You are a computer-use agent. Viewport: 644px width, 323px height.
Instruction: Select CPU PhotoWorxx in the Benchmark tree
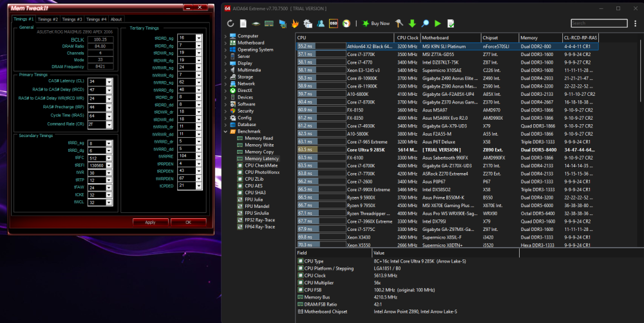click(261, 172)
